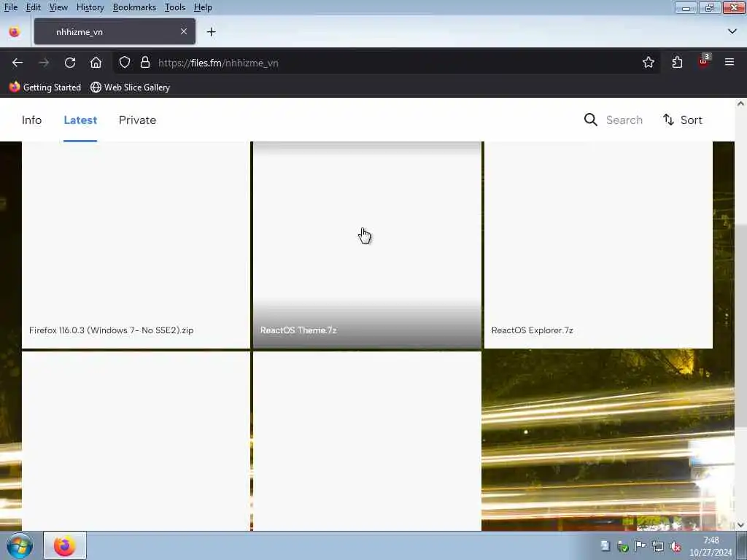Switch to the Info tab
The width and height of the screenshot is (747, 560).
(x=31, y=120)
